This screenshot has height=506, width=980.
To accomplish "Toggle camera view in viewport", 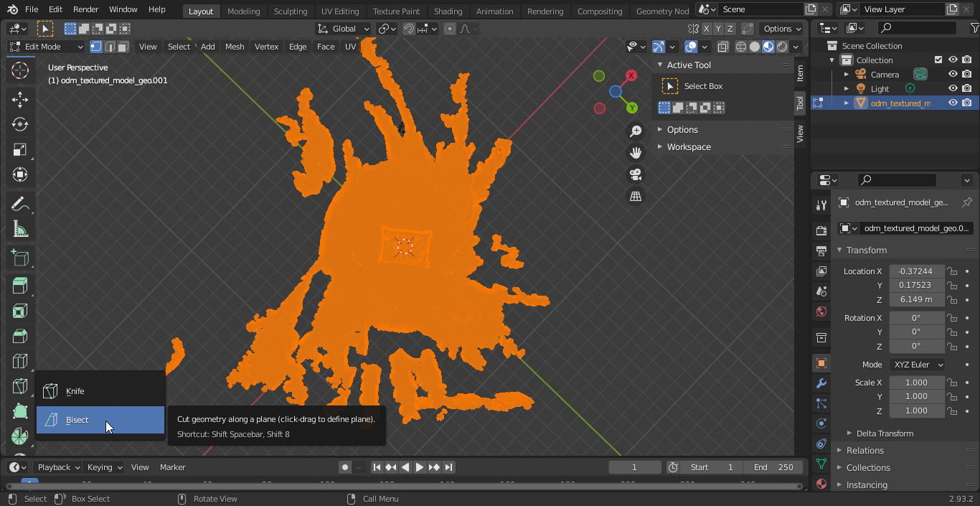I will point(636,174).
